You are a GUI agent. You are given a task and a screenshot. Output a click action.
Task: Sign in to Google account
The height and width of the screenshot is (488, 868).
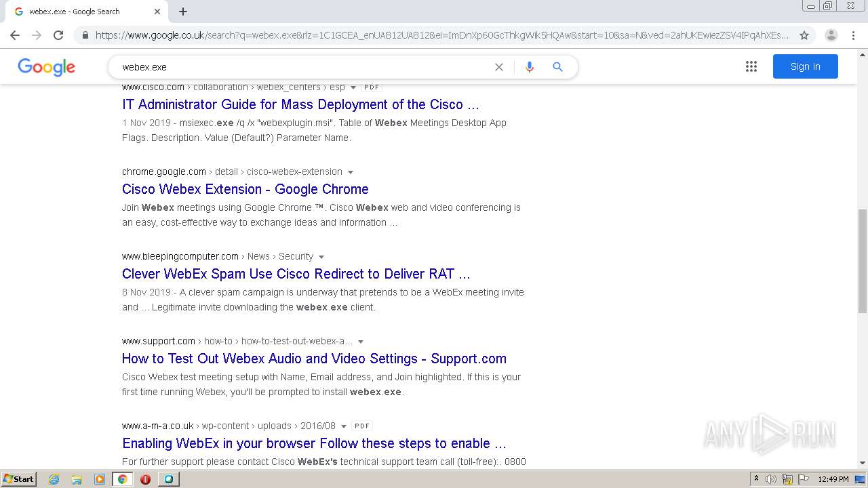(805, 66)
